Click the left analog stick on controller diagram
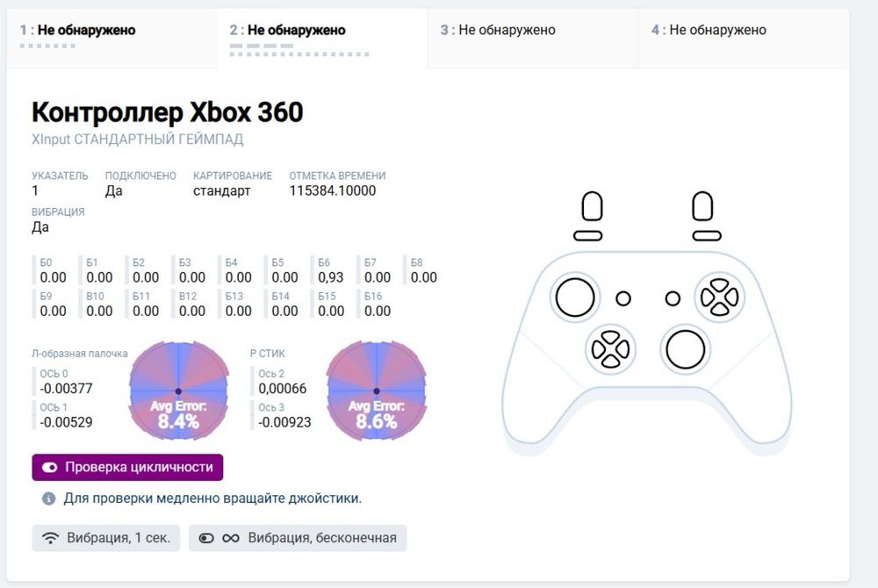The height and width of the screenshot is (588, 878). coord(575,298)
